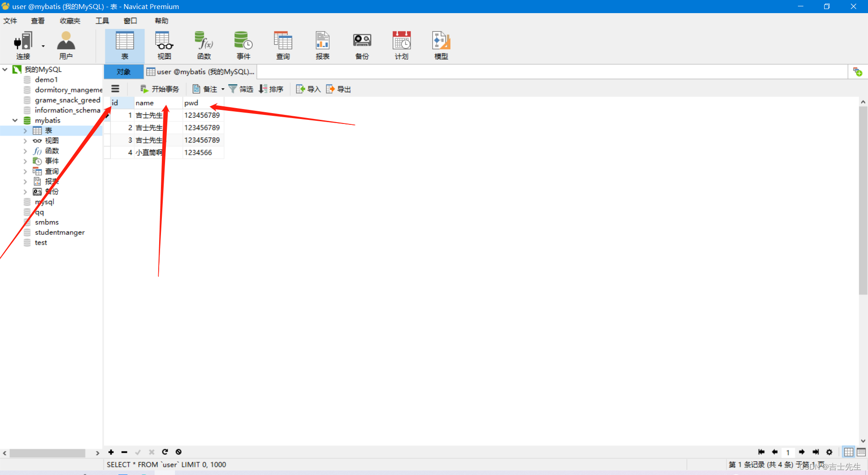Open the Function (函数) toolbar icon
Image resolution: width=868 pixels, height=475 pixels.
[204, 45]
